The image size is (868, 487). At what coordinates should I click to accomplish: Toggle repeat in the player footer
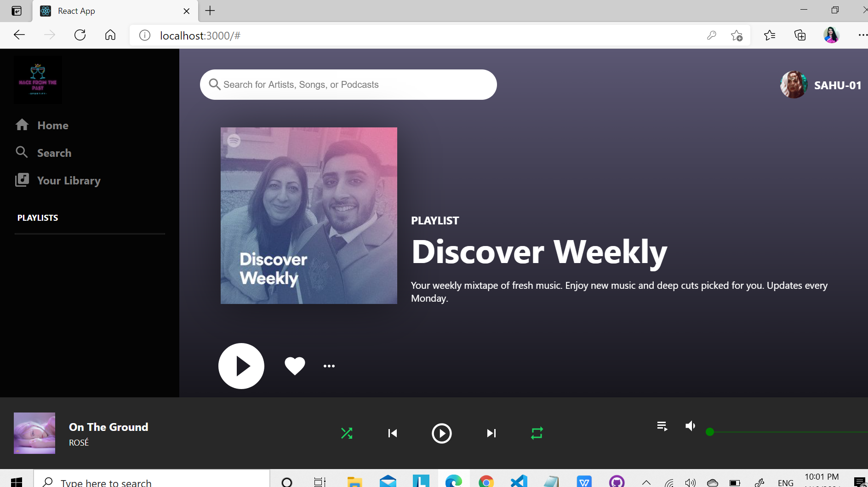[537, 433]
